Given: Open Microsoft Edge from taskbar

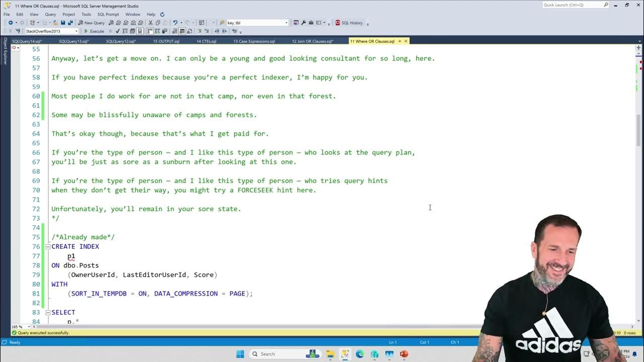Looking at the screenshot, I should tap(360, 354).
